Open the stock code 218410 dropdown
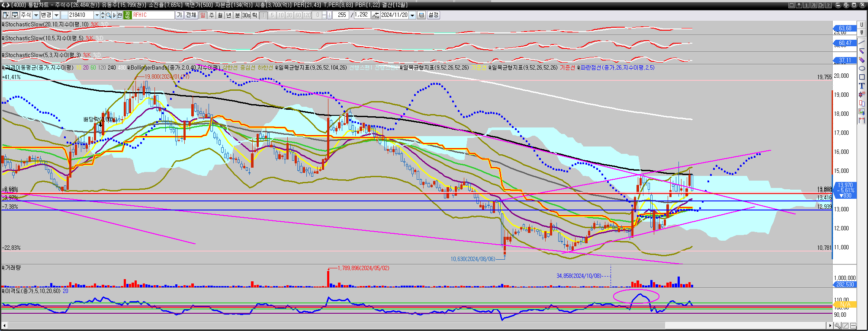The height and width of the screenshot is (331, 868). point(96,15)
